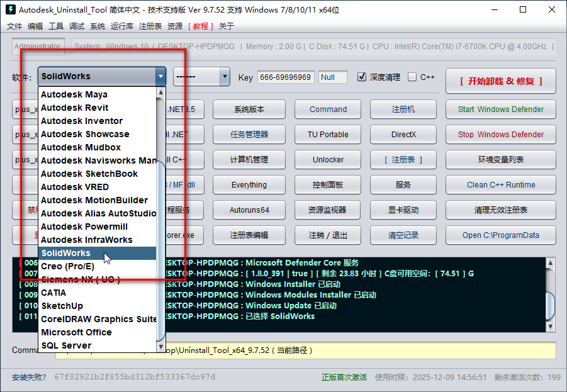Launch Autoruns64
The height and width of the screenshot is (392, 567).
point(249,210)
